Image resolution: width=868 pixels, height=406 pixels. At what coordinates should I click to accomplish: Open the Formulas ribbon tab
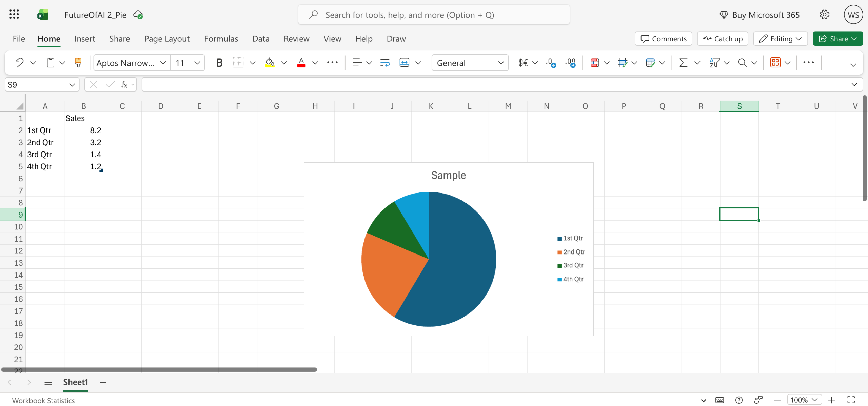point(221,39)
